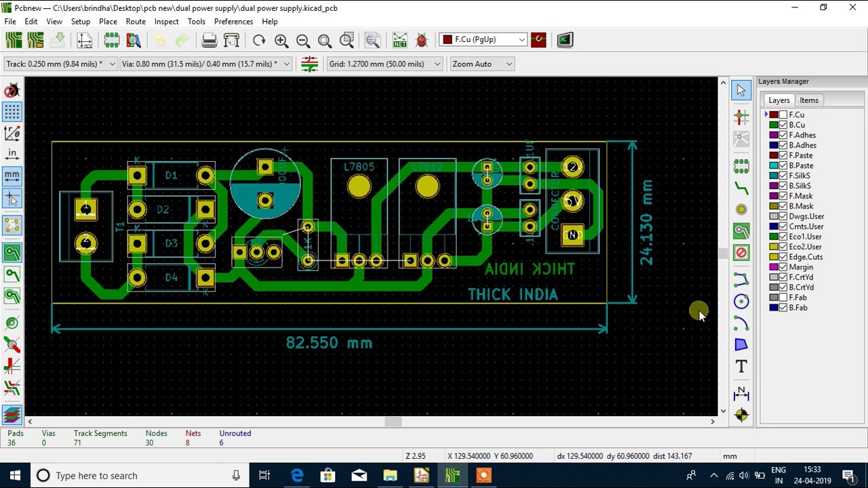
Task: Open the Python scripting console icon
Action: 565,40
